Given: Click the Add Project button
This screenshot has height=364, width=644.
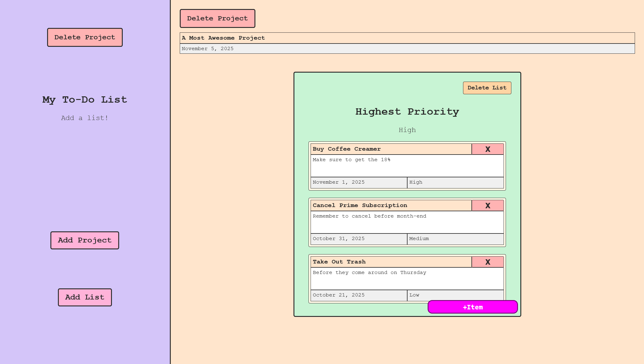Looking at the screenshot, I should click(85, 240).
